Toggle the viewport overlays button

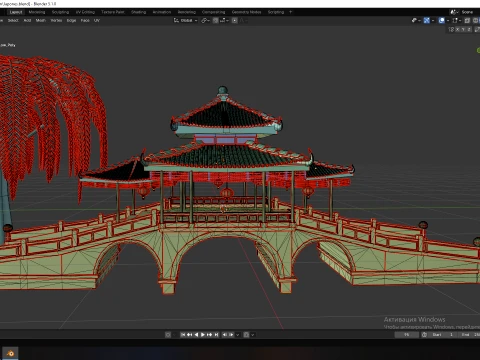pos(442,20)
